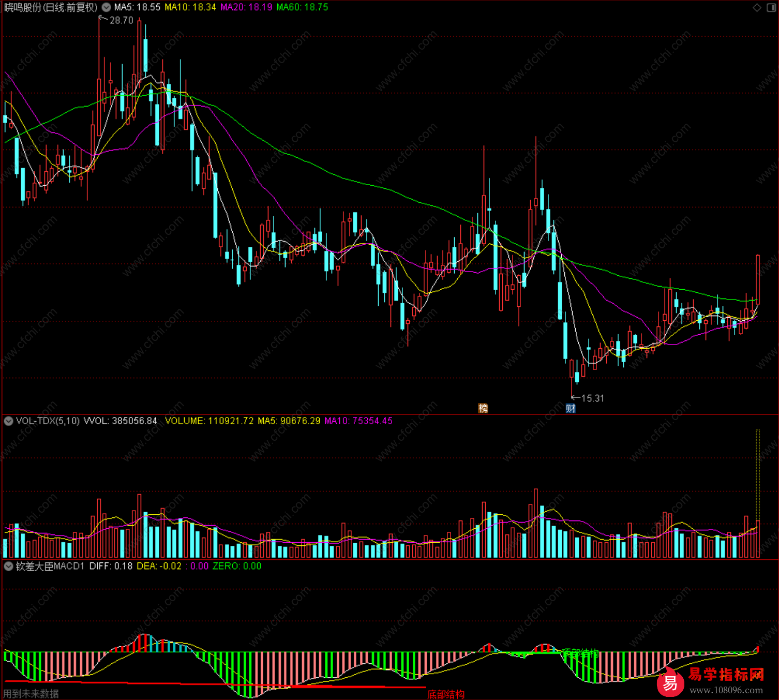Viewport: 779px width, 700px height.
Task: Click the red 易 circle logo
Action: tap(670, 683)
